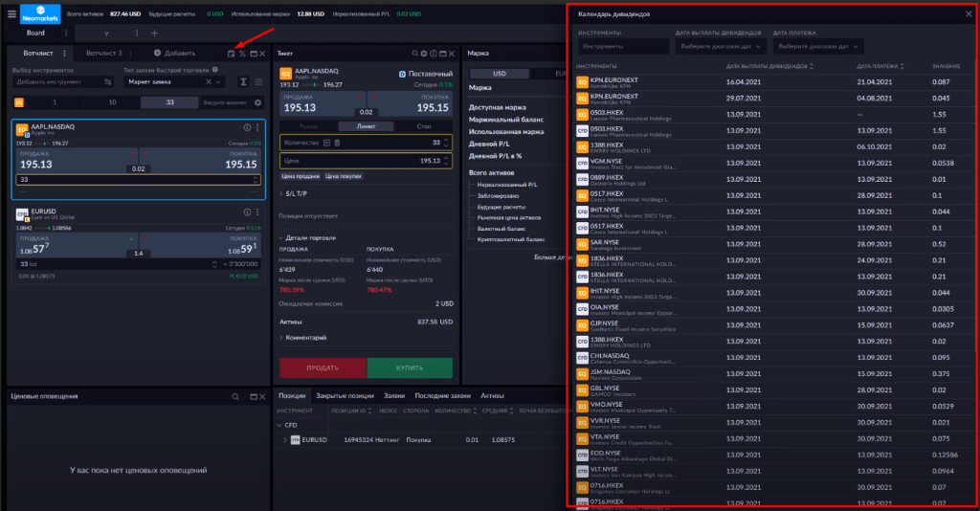Open Заявки tab
980x511 pixels.
pos(393,396)
